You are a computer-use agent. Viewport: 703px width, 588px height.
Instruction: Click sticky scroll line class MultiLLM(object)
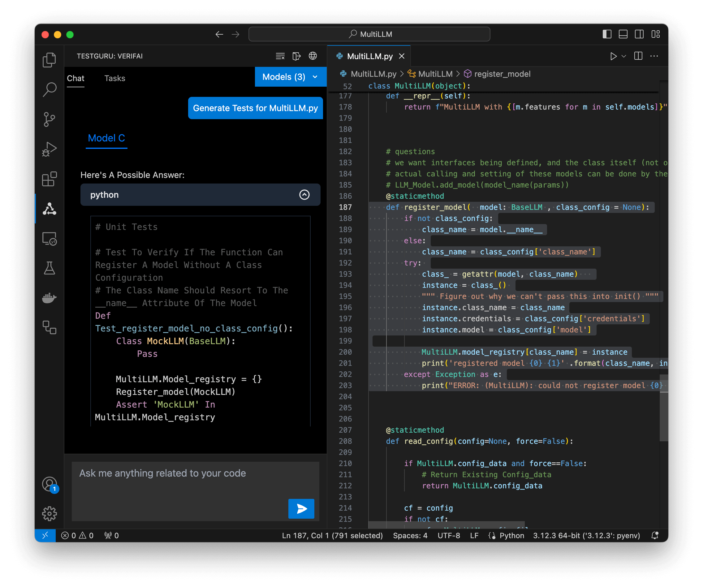420,86
